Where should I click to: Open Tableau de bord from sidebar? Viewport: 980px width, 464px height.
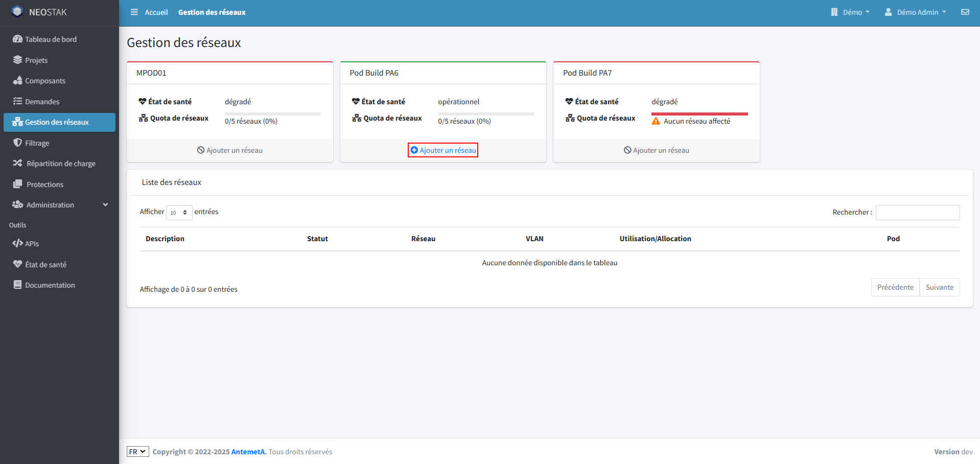[51, 39]
